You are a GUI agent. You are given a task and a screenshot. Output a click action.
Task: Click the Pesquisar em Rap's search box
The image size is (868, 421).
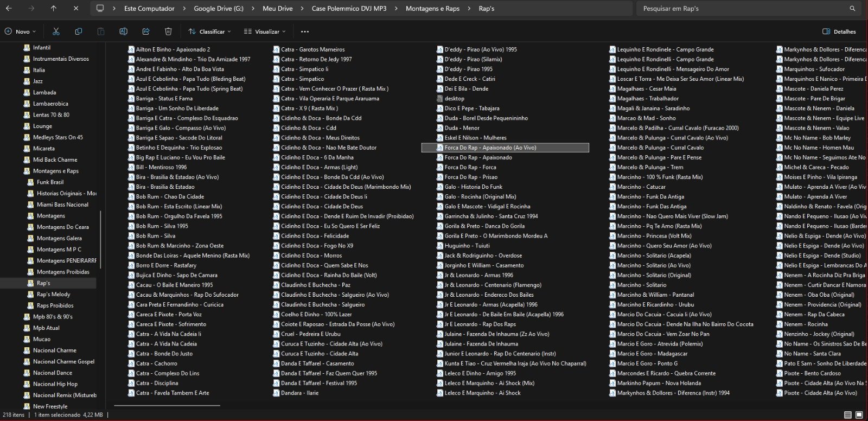(743, 9)
